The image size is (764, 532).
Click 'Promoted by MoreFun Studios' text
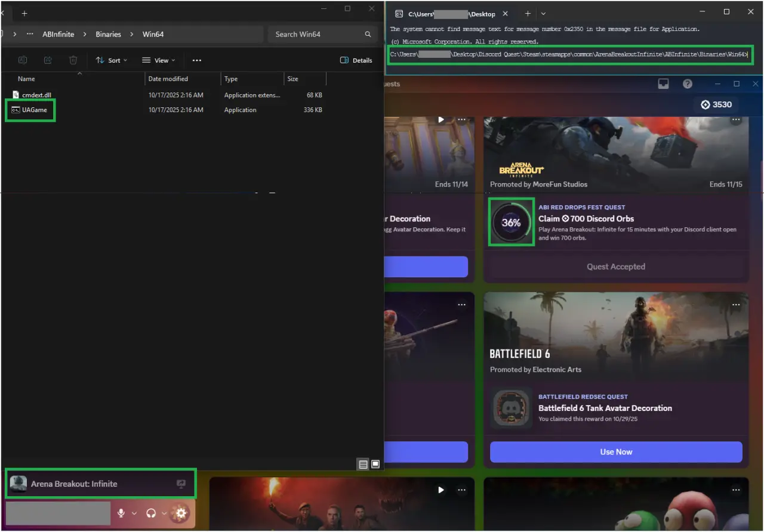point(538,184)
